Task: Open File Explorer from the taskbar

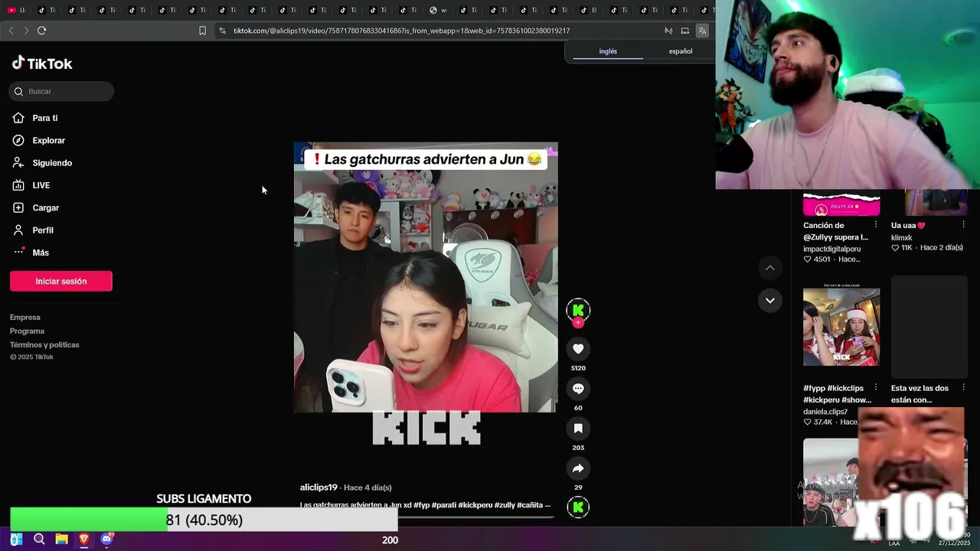Action: click(61, 540)
